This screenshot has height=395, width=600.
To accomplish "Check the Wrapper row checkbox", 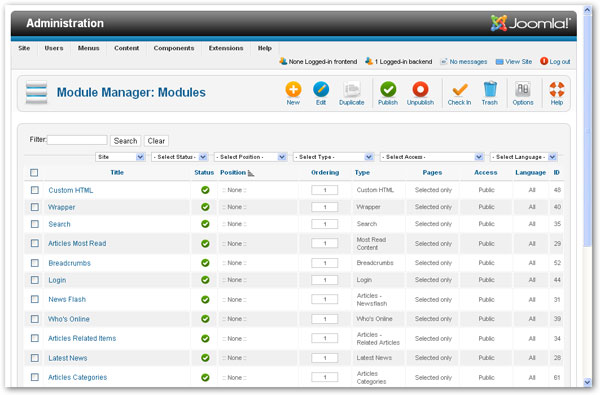I will coord(34,207).
